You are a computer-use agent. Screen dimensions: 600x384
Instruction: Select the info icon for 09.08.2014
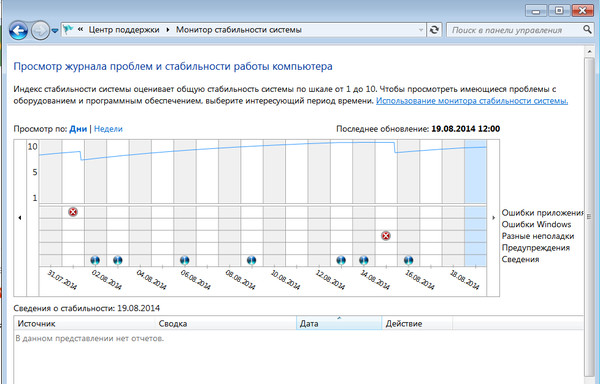point(251,260)
